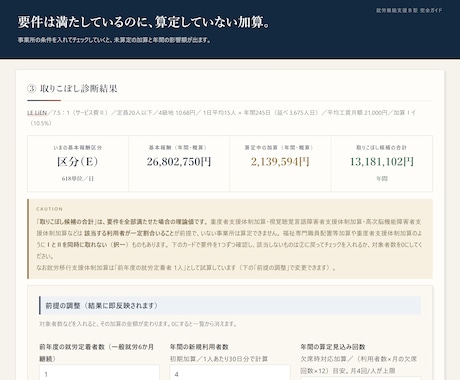Click the 基本報酬(年間・概算) label
460x380 pixels.
tap(179, 147)
